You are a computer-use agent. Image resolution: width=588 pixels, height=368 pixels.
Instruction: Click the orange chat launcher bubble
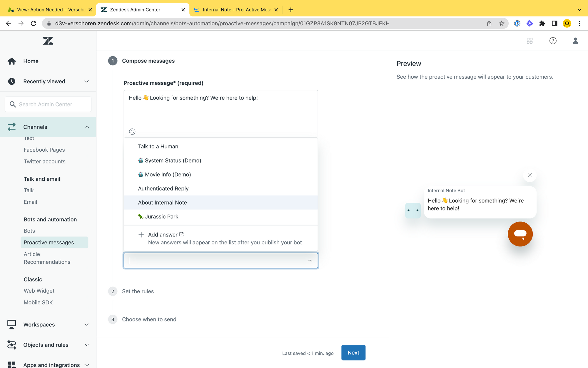(520, 234)
